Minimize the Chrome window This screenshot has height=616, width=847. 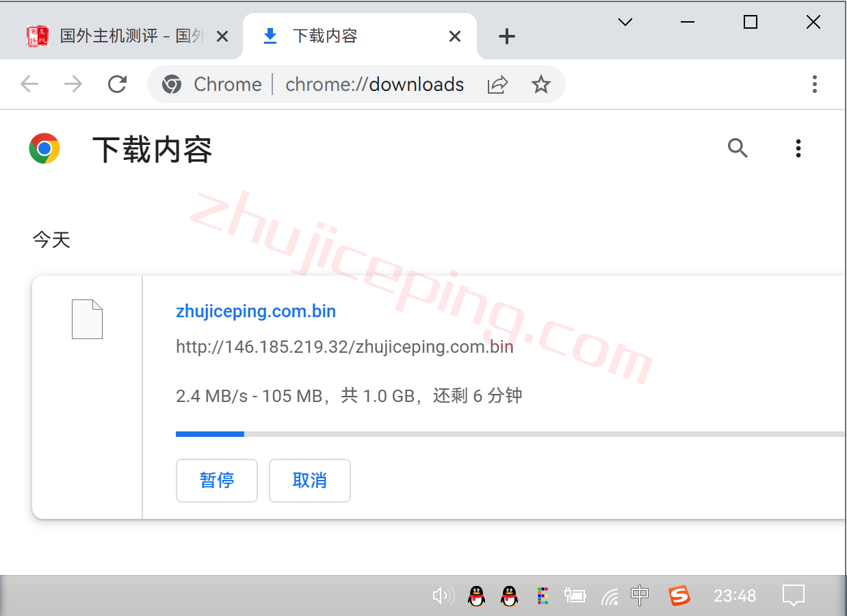pyautogui.click(x=688, y=22)
